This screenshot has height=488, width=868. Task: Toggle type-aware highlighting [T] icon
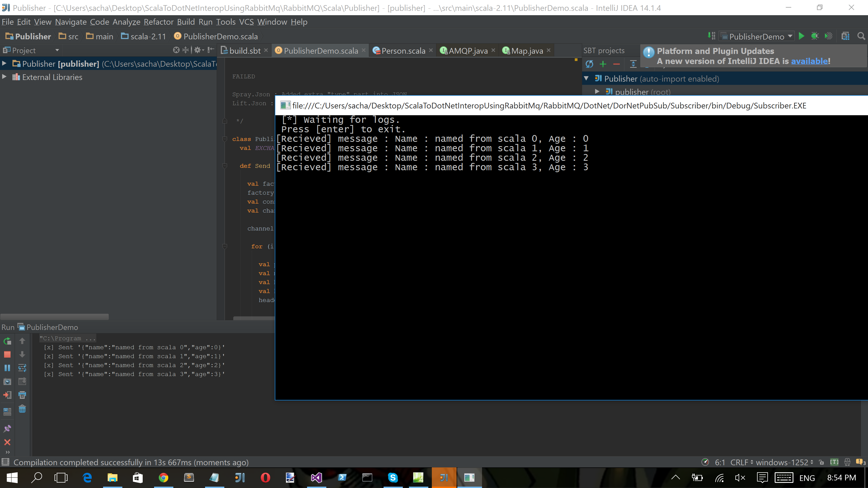(x=834, y=462)
